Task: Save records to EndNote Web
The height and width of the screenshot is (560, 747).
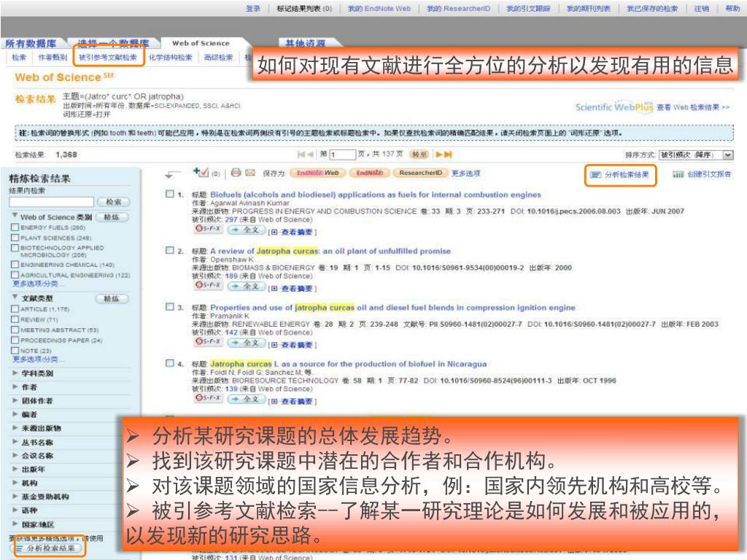Action: [318, 173]
